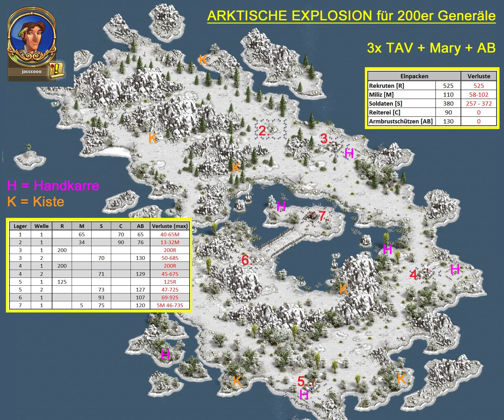
Task: Click the 'H = Handkarre' legend text
Action: click(x=53, y=186)
